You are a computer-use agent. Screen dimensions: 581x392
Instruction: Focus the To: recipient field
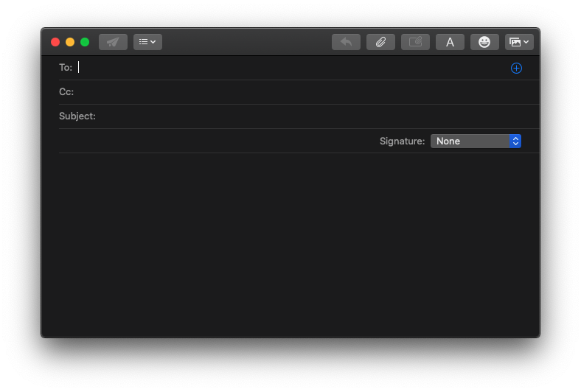pyautogui.click(x=291, y=67)
